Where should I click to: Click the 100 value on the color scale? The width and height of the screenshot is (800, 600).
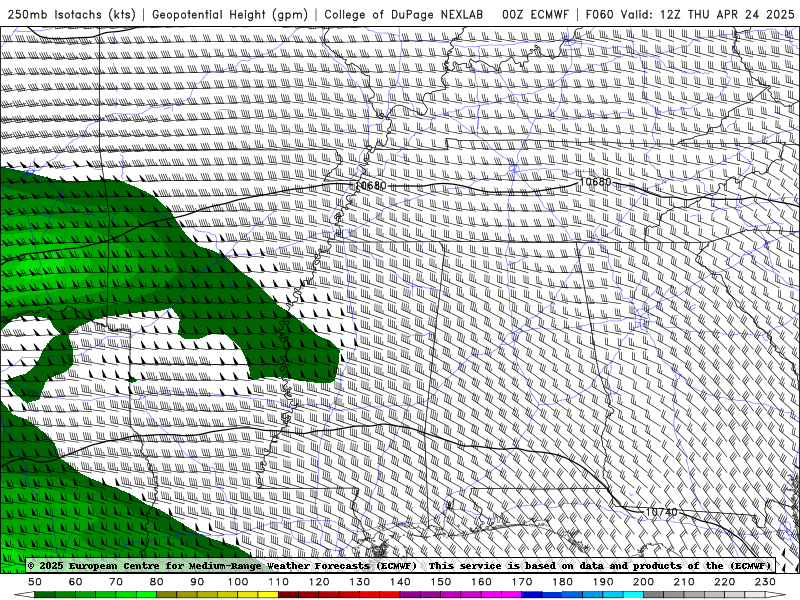(238, 582)
